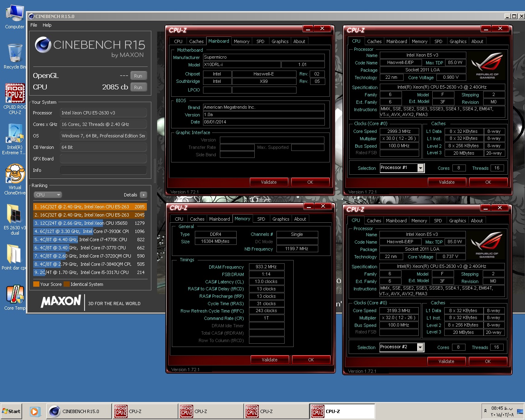This screenshot has height=420, width=525.
Task: Click the Info input field in Cinebench
Action: pos(103,170)
